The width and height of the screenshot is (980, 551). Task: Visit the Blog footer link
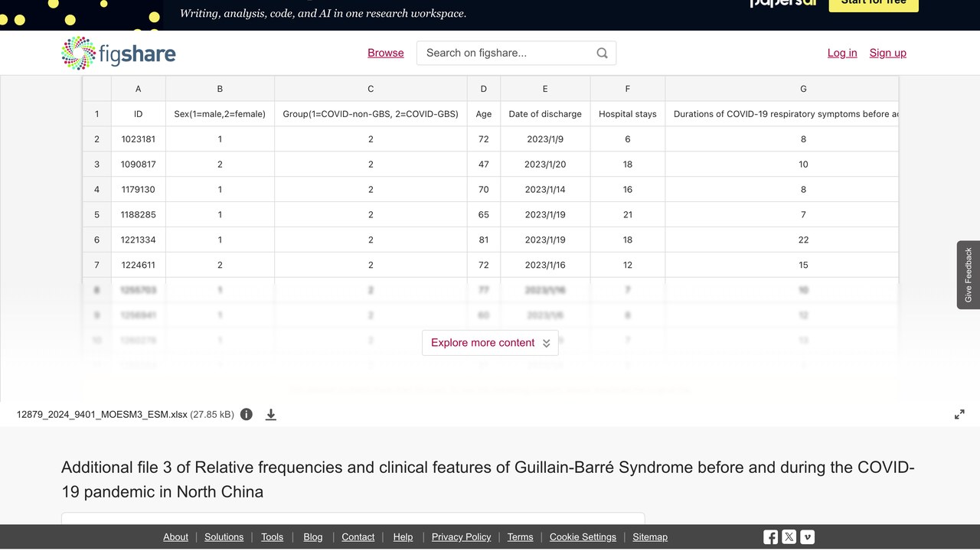tap(313, 537)
